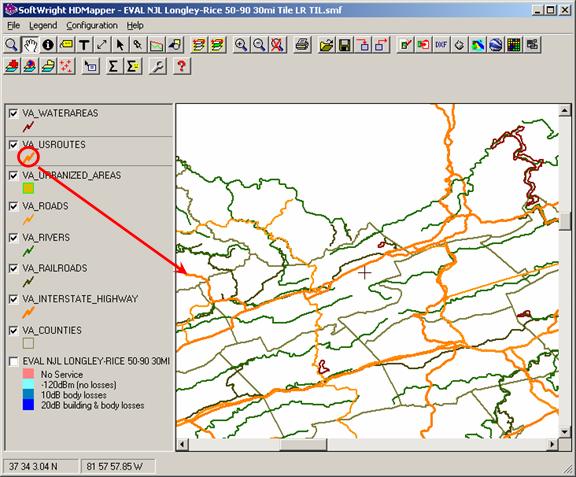Click the '10dB body losses' legend label
The width and height of the screenshot is (576, 477).
[74, 395]
